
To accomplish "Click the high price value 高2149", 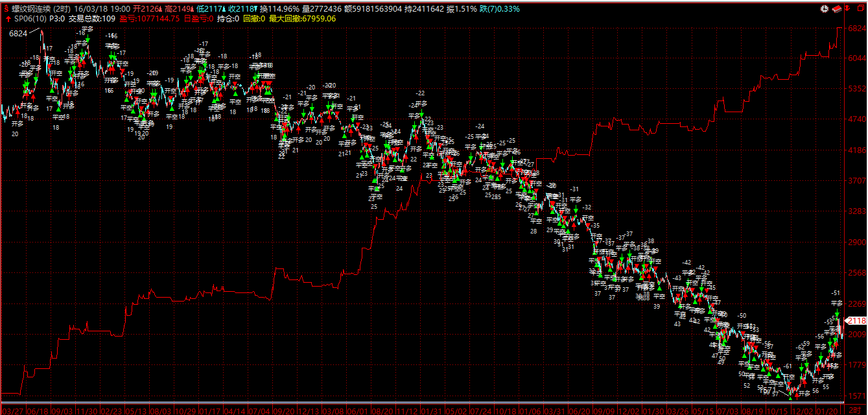I will point(176,9).
